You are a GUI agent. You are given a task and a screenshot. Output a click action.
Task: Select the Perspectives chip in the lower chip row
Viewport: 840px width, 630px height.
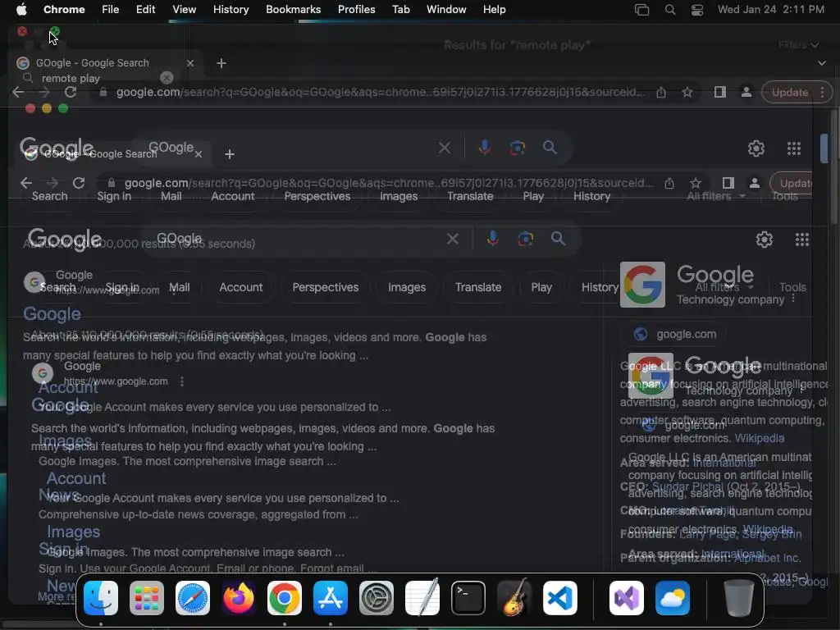point(325,287)
